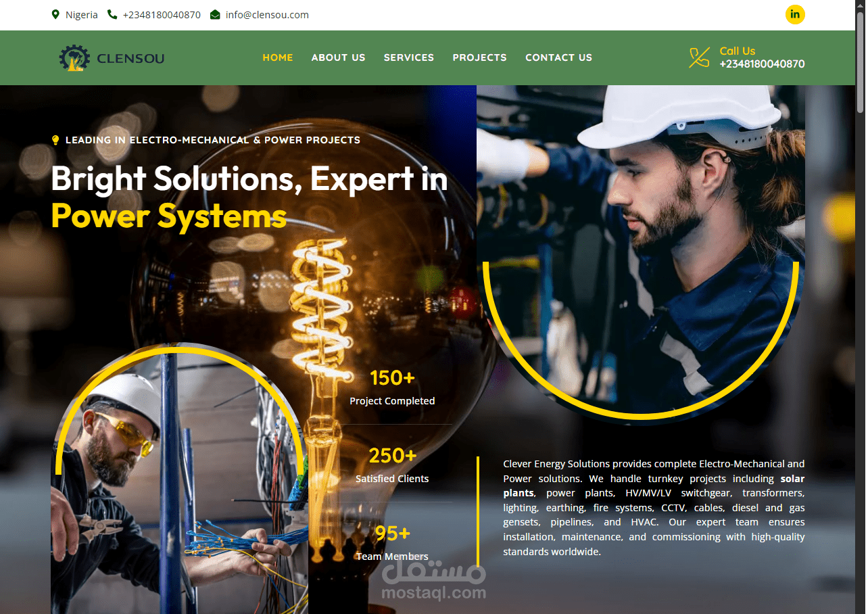The height and width of the screenshot is (614, 868).
Task: Click the CLENSOU brand name
Action: [x=130, y=58]
